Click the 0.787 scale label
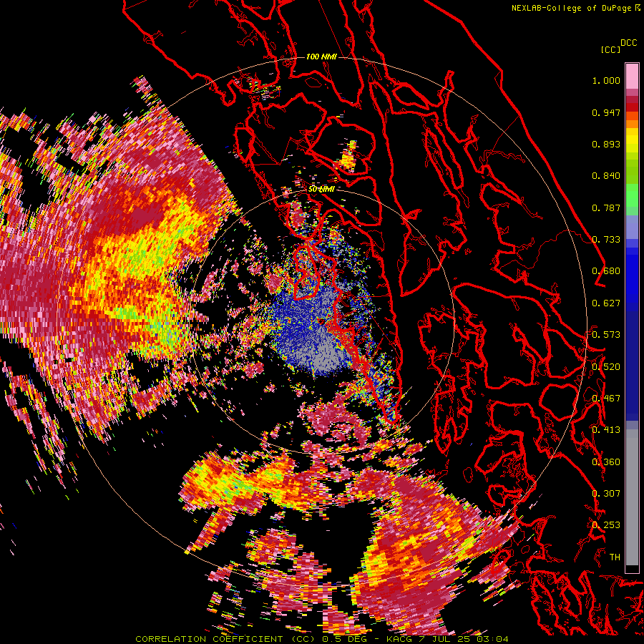 [606, 208]
